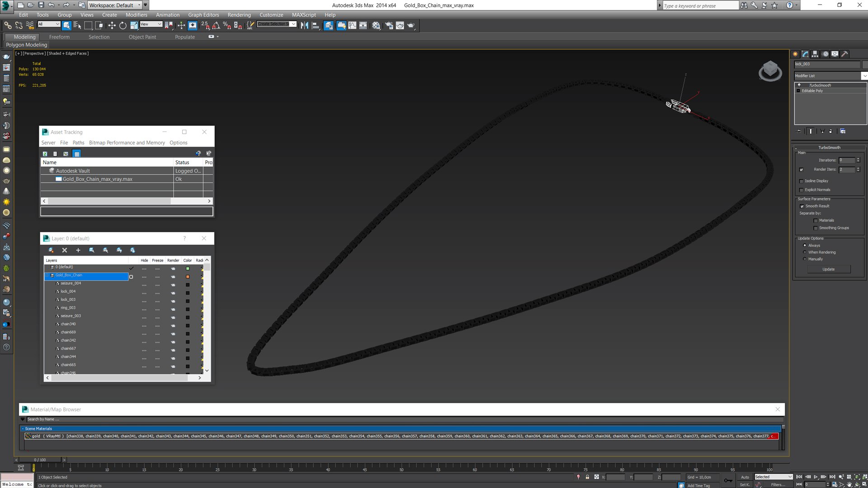The image size is (868, 488).
Task: Collapse the Gold_Box_Chain layer tree
Action: 47,275
